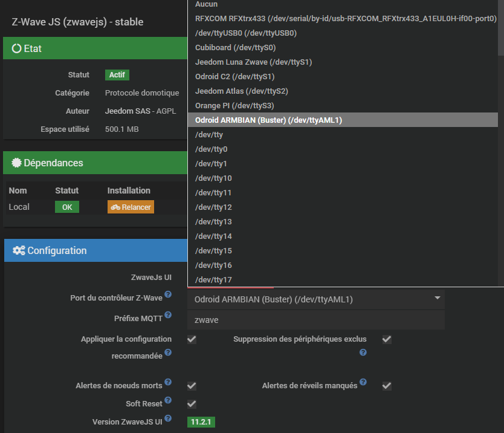Choose the RFXCOM RFXtrx433 port option
This screenshot has height=433, width=504.
(x=345, y=19)
